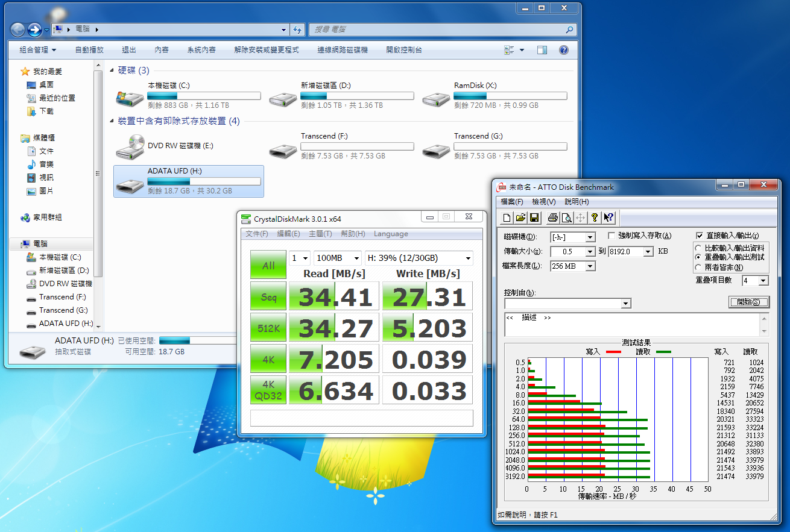Select the 本機磁碟 (C:) drive in main pane

[188, 95]
